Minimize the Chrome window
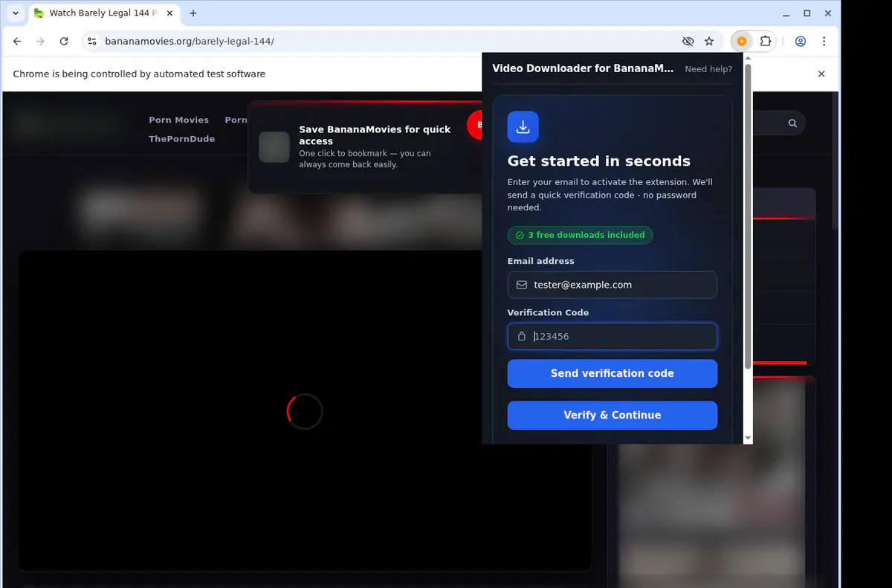 pyautogui.click(x=786, y=13)
